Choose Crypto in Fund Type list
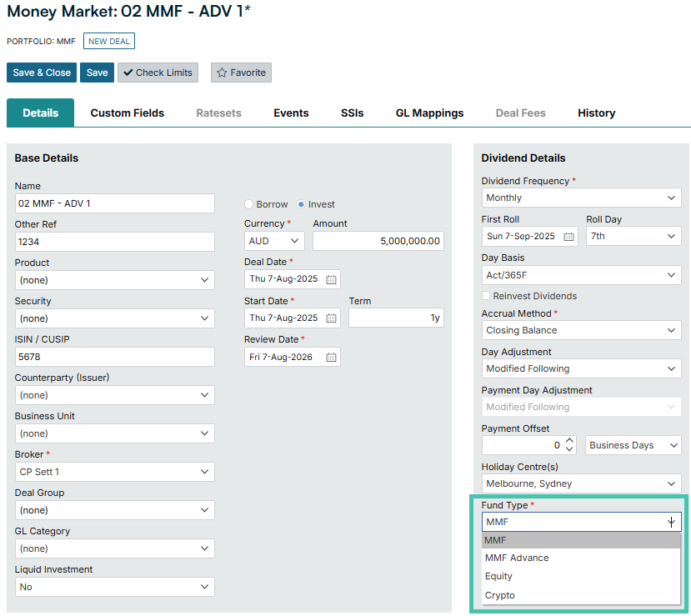The width and height of the screenshot is (691, 616). [581, 596]
